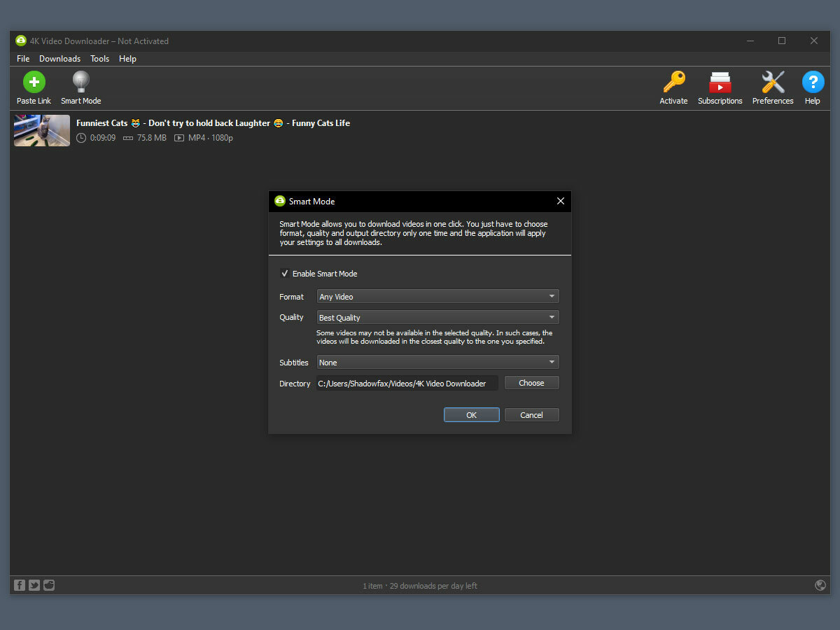
Task: Click the Paste Link green plus icon
Action: click(34, 82)
